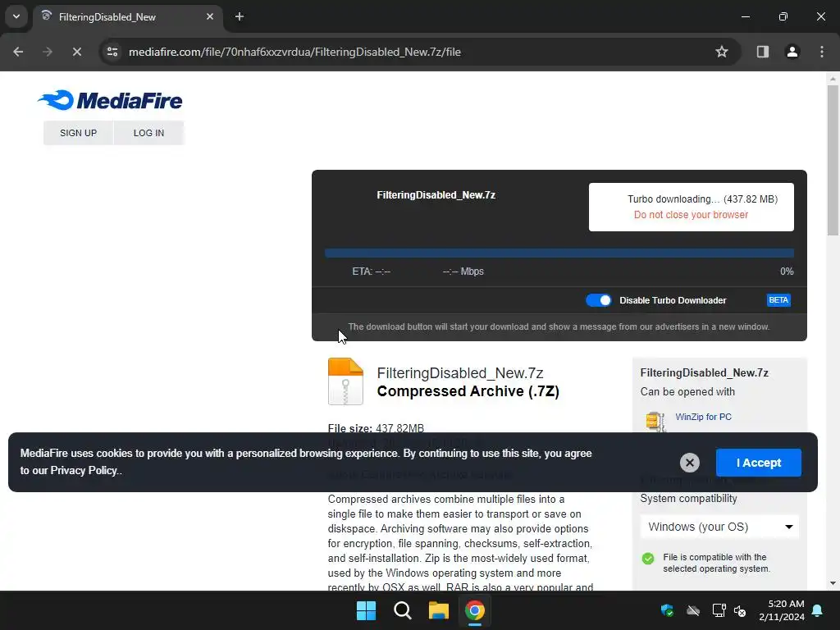Open Windows Start menu
This screenshot has width=840, height=630.
pos(367,610)
